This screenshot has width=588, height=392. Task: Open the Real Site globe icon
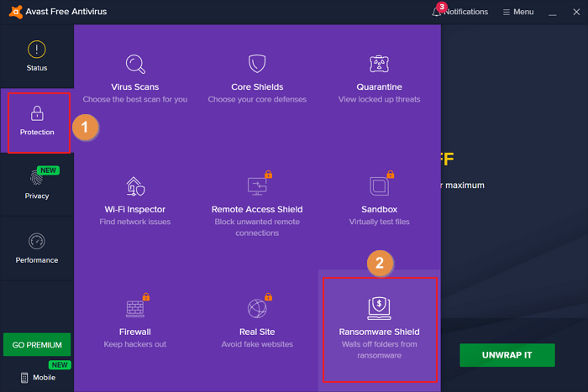(257, 308)
